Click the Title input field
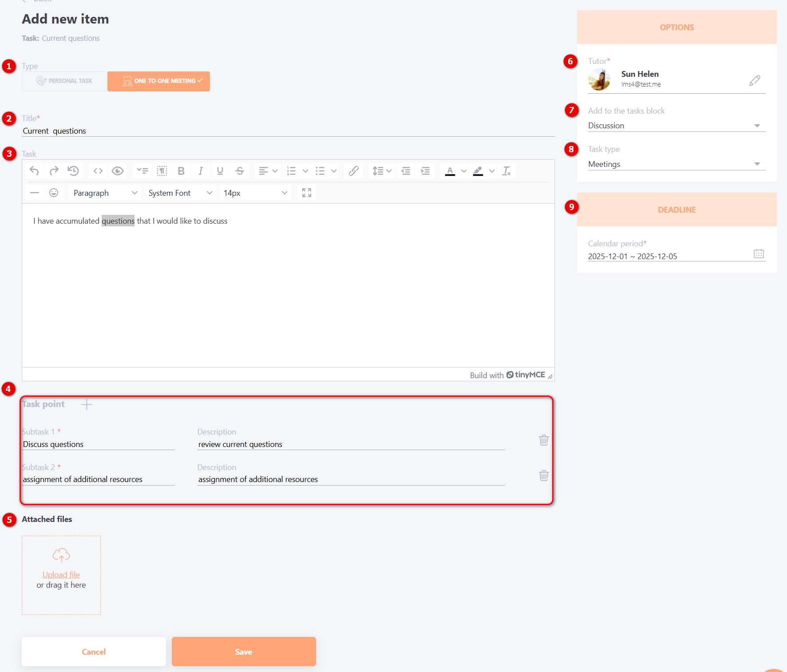The image size is (787, 672). point(288,131)
